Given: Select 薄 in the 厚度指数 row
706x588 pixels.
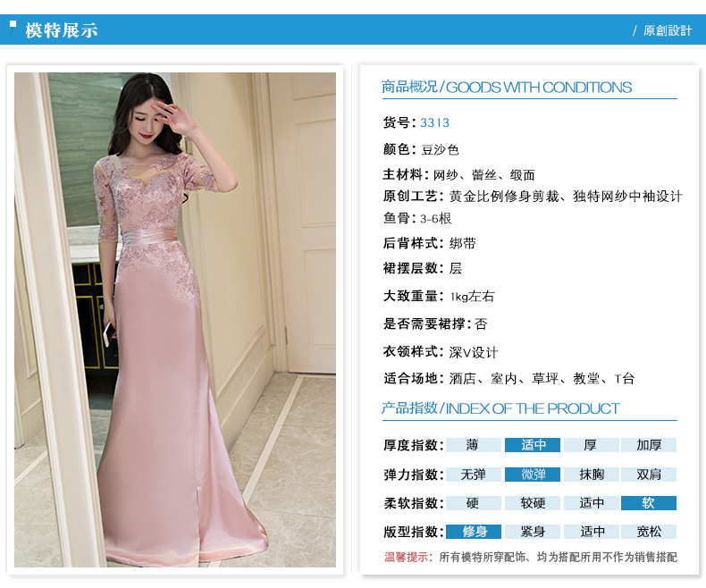Looking at the screenshot, I should coord(472,445).
